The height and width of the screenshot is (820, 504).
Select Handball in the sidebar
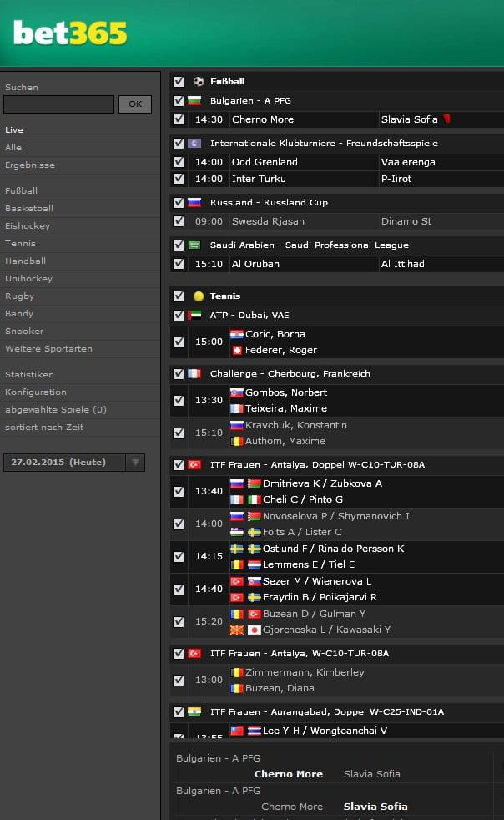(x=26, y=261)
